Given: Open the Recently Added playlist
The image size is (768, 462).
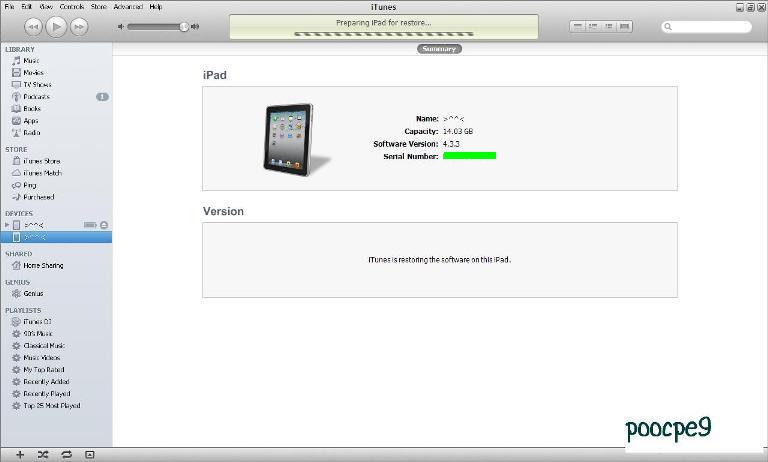Looking at the screenshot, I should (x=46, y=382).
